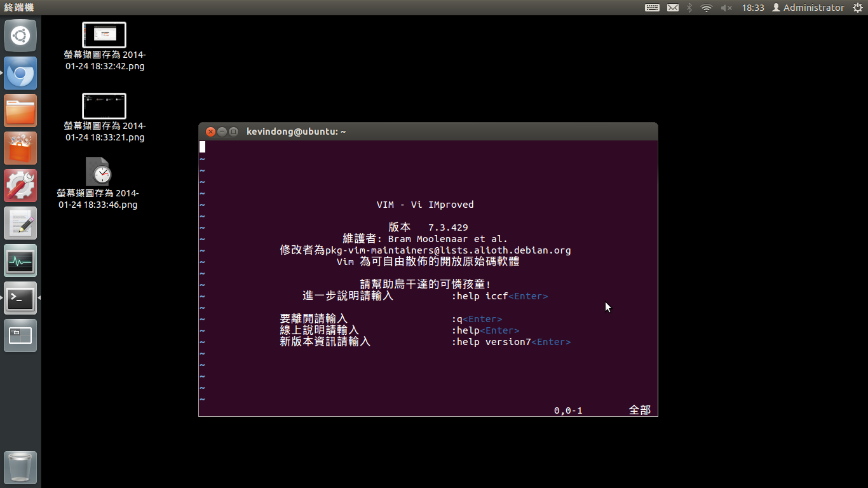Open the Ubuntu Dash home launcher
Screen dimensions: 868x488
coord(20,36)
